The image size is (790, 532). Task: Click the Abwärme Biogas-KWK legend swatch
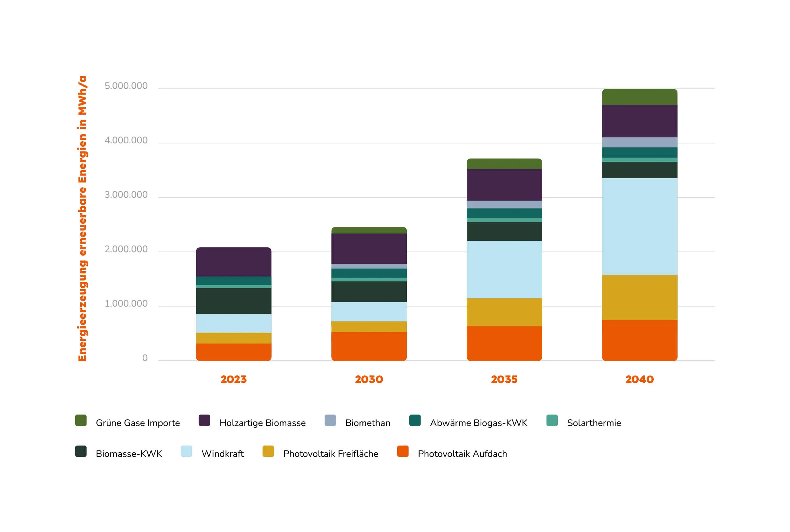pos(415,420)
